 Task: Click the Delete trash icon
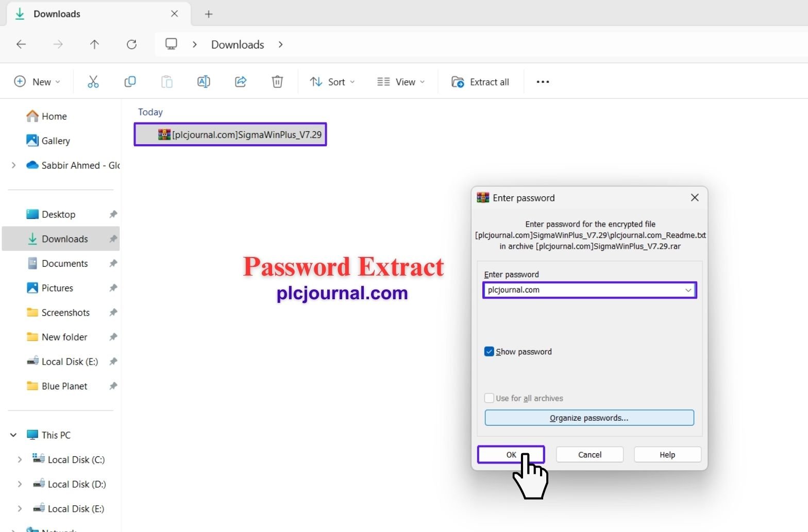pos(277,82)
